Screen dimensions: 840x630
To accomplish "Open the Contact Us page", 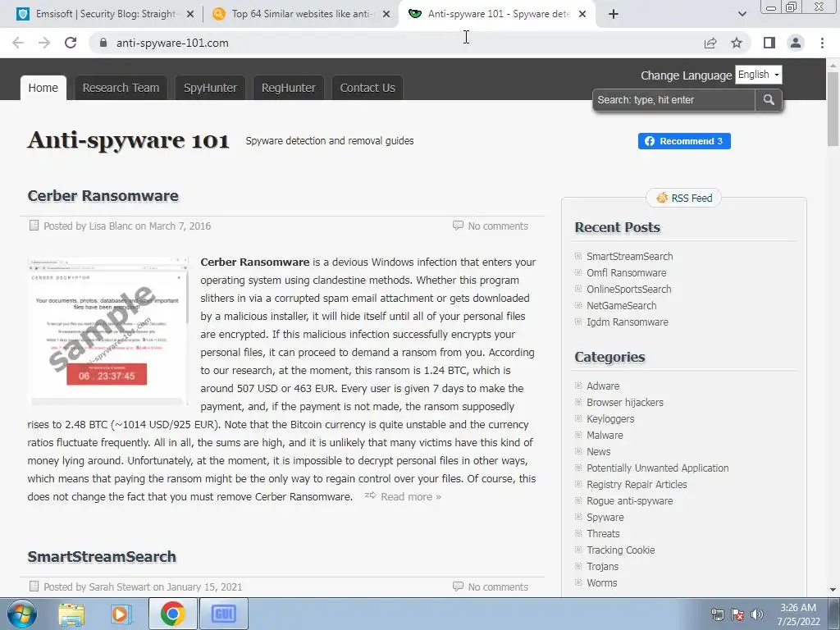I will [367, 88].
